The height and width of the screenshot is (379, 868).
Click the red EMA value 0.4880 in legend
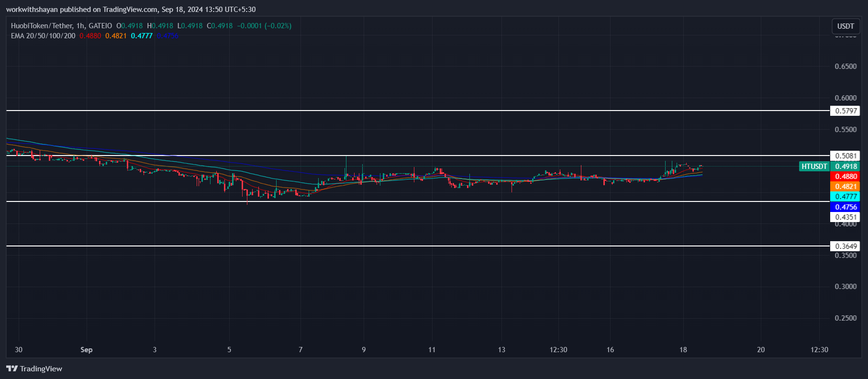pyautogui.click(x=90, y=36)
